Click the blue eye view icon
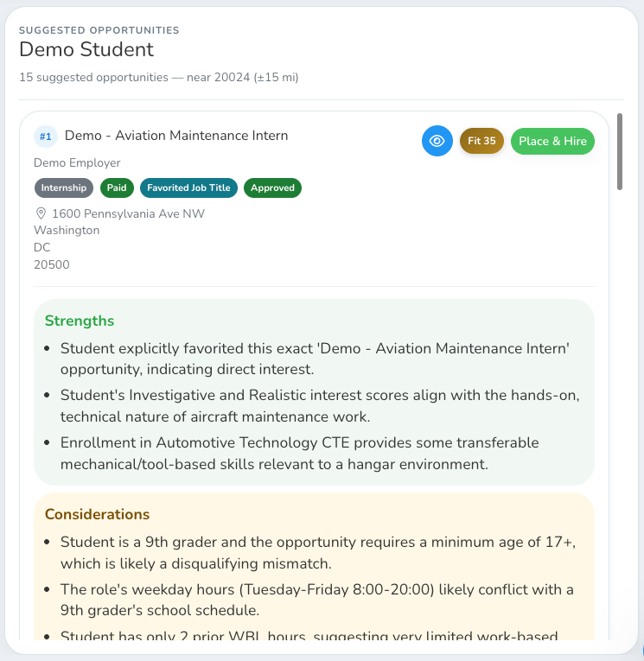This screenshot has height=661, width=644. tap(437, 141)
